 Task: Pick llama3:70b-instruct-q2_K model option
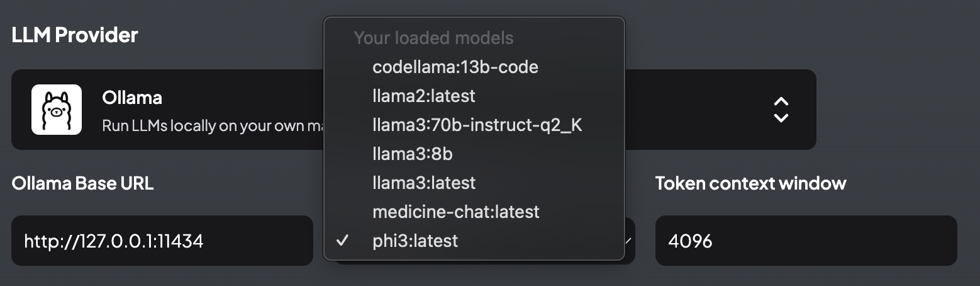[474, 125]
